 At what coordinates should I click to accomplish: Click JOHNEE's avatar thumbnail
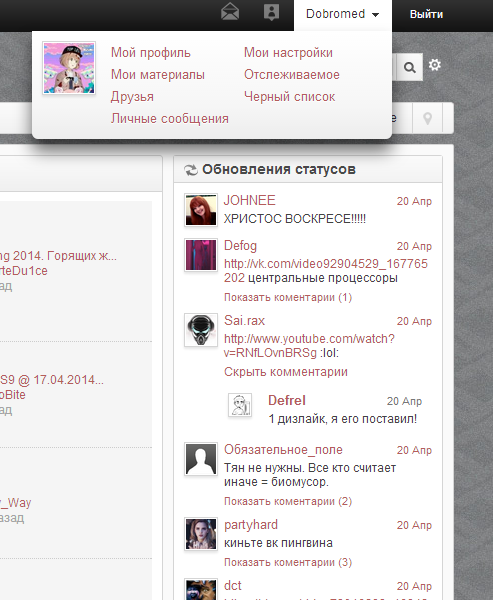tap(201, 210)
